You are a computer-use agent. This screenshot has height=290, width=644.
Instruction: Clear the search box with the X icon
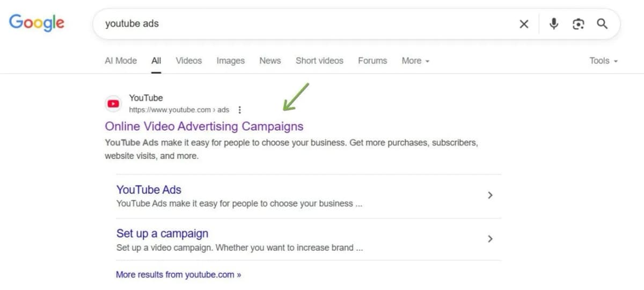(x=524, y=24)
